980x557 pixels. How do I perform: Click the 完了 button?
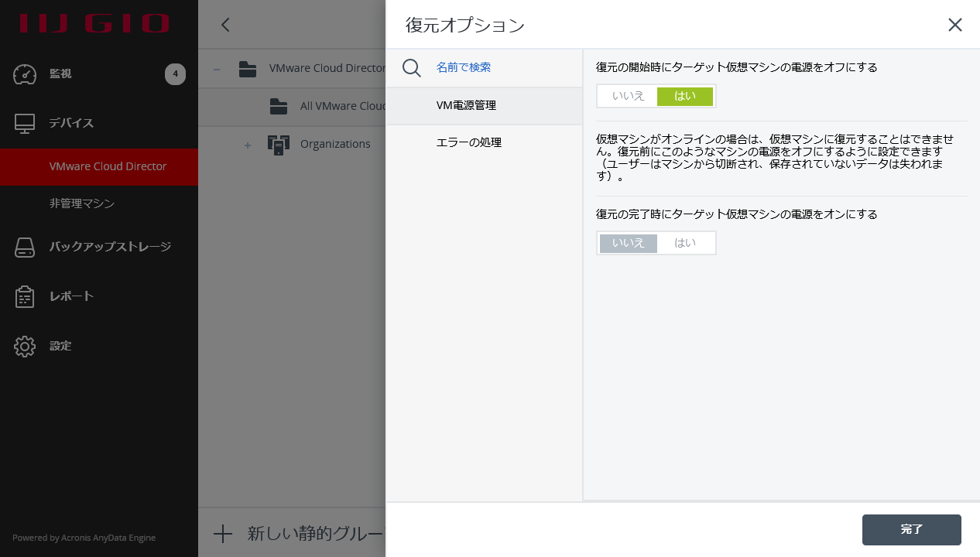tap(911, 530)
